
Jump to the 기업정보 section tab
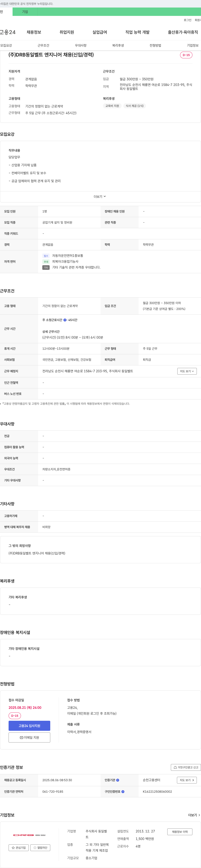(193, 45)
